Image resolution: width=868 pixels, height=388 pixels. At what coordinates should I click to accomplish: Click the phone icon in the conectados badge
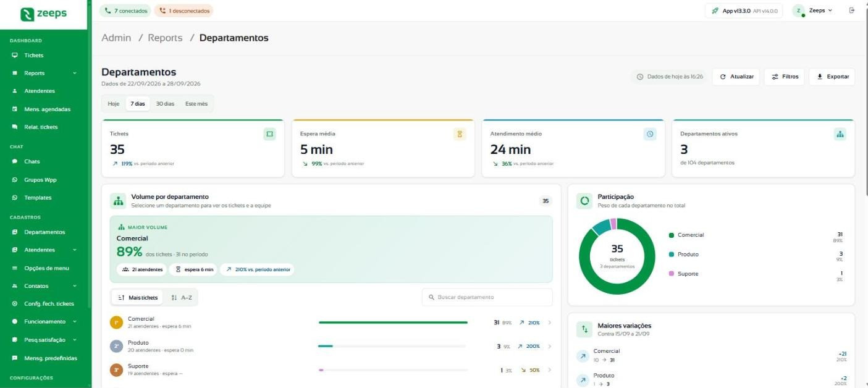click(x=107, y=11)
